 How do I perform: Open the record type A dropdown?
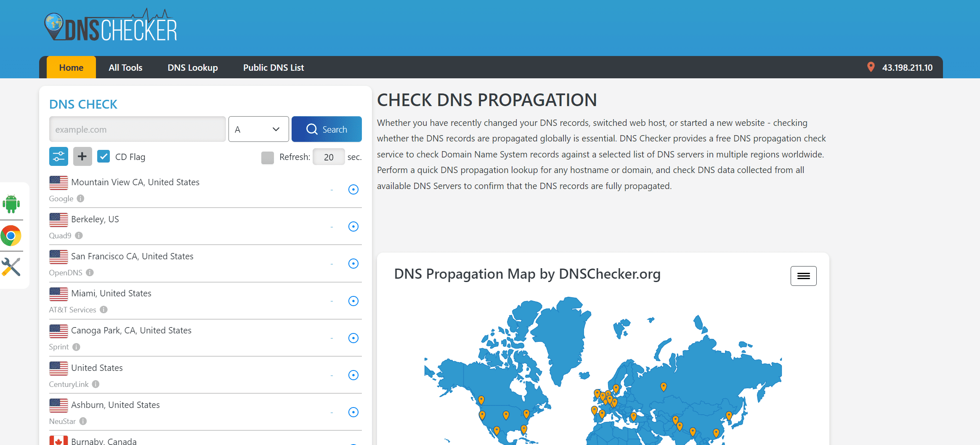click(x=258, y=129)
